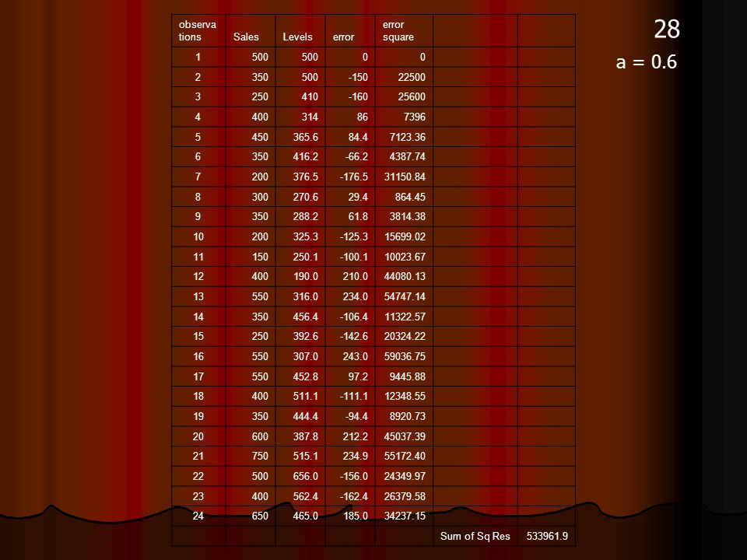Screen dimensions: 747x560
Task: Select error square value 31150.84
Action: (x=405, y=177)
